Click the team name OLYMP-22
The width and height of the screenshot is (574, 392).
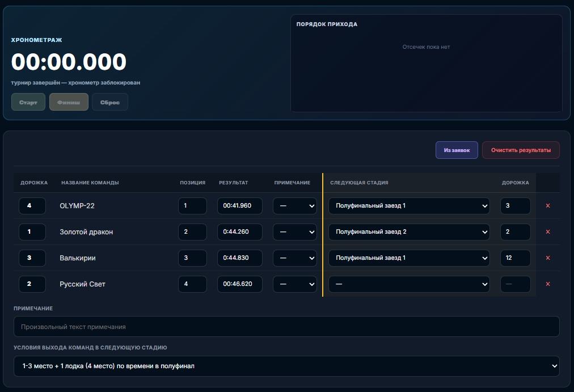point(77,206)
